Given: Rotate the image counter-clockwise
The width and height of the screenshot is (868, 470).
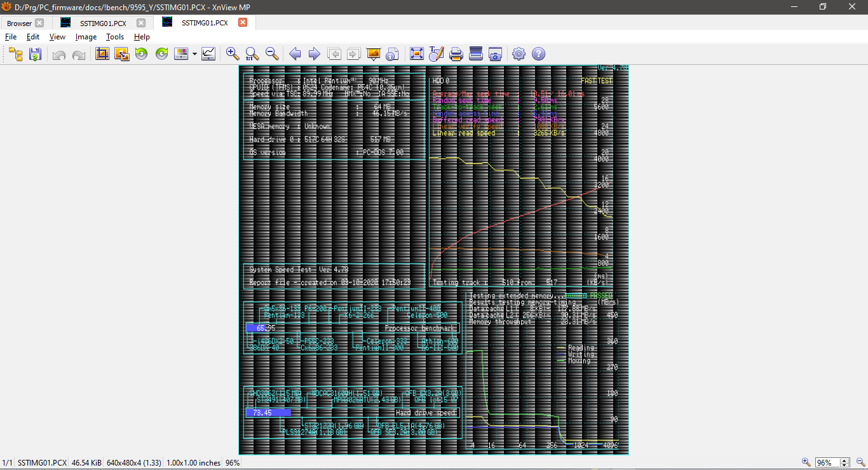Looking at the screenshot, I should [x=141, y=54].
